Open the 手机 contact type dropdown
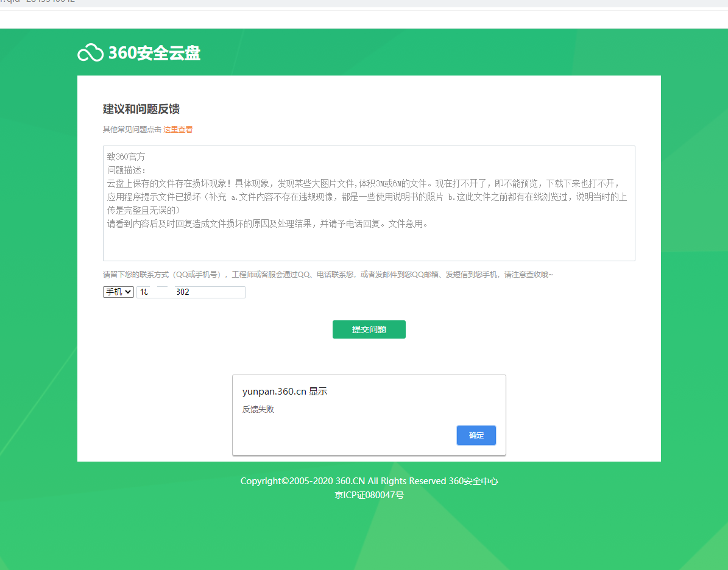The width and height of the screenshot is (728, 570). (x=118, y=292)
